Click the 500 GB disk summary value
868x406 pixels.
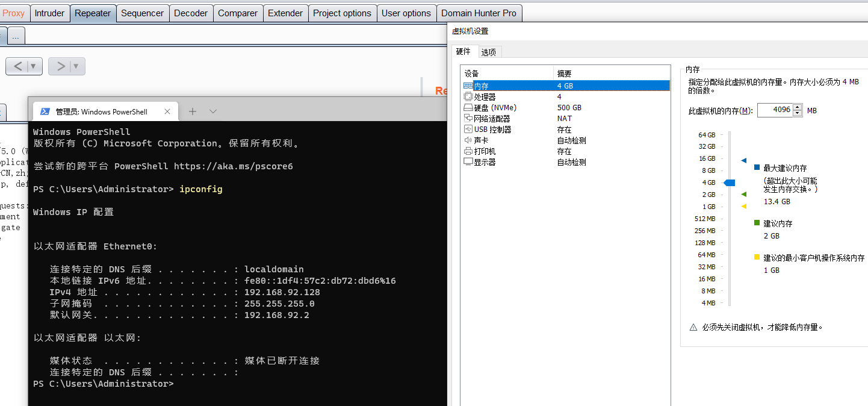click(569, 108)
